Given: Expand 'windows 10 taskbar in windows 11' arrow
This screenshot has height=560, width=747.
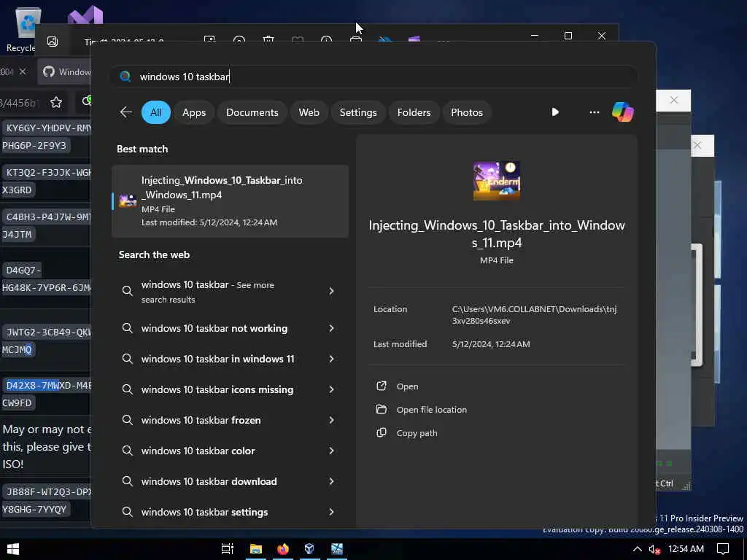Looking at the screenshot, I should [x=332, y=359].
